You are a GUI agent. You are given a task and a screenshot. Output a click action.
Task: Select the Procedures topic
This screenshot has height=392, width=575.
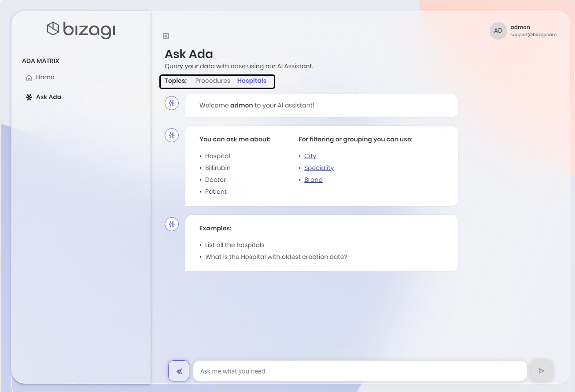click(x=213, y=81)
